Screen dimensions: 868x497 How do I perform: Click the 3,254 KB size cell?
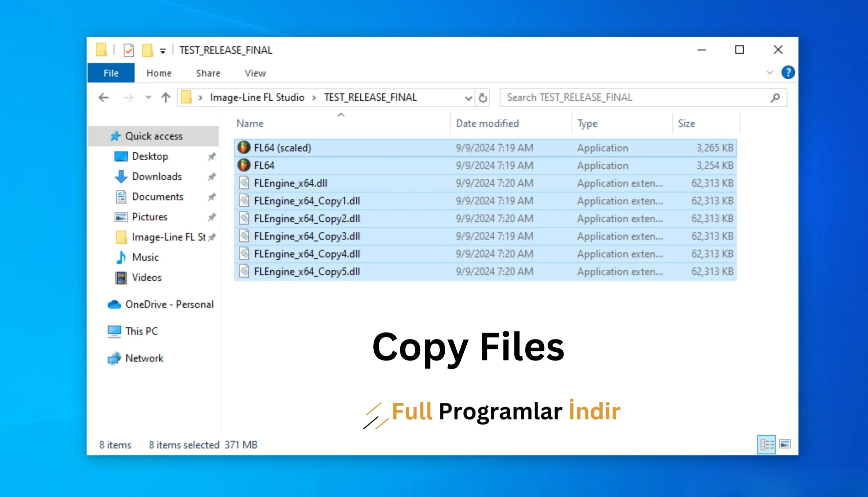tap(714, 165)
